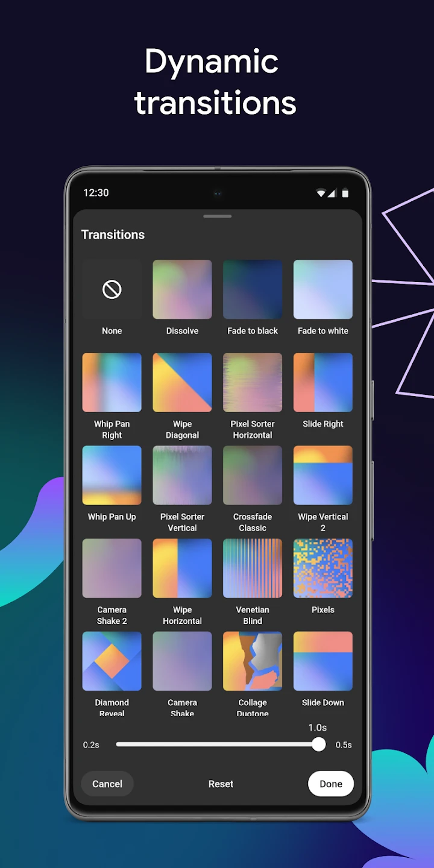The image size is (434, 868).
Task: Choose the Pixels transition
Action: pyautogui.click(x=323, y=568)
